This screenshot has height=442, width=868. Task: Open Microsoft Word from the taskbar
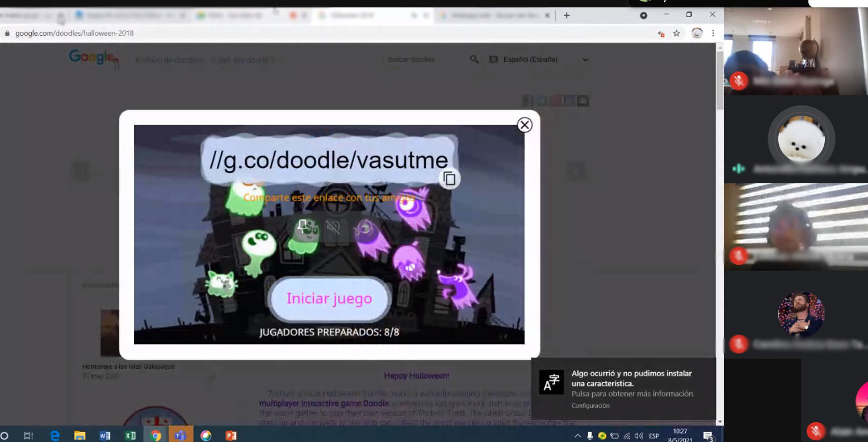[x=104, y=435]
